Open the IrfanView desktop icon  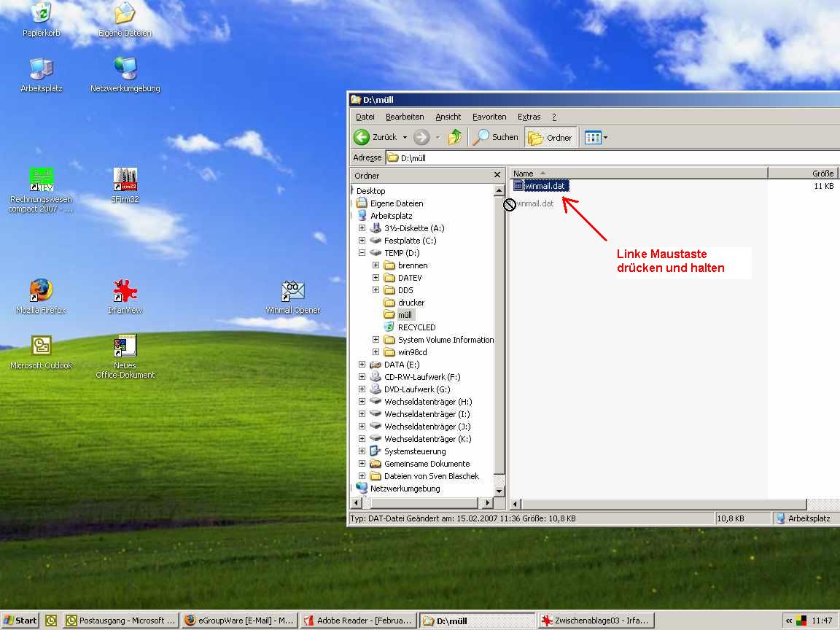[x=125, y=292]
